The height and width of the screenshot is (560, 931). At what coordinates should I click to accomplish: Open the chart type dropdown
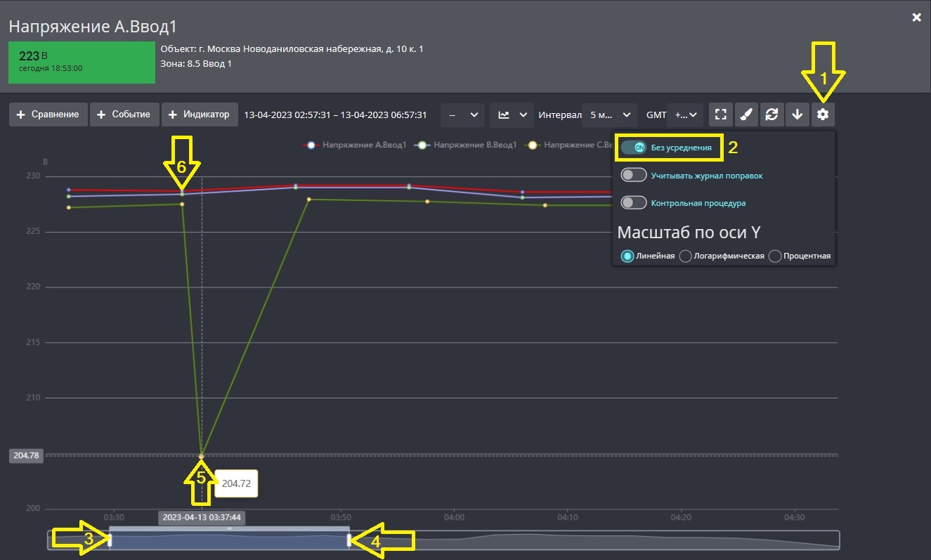point(512,115)
